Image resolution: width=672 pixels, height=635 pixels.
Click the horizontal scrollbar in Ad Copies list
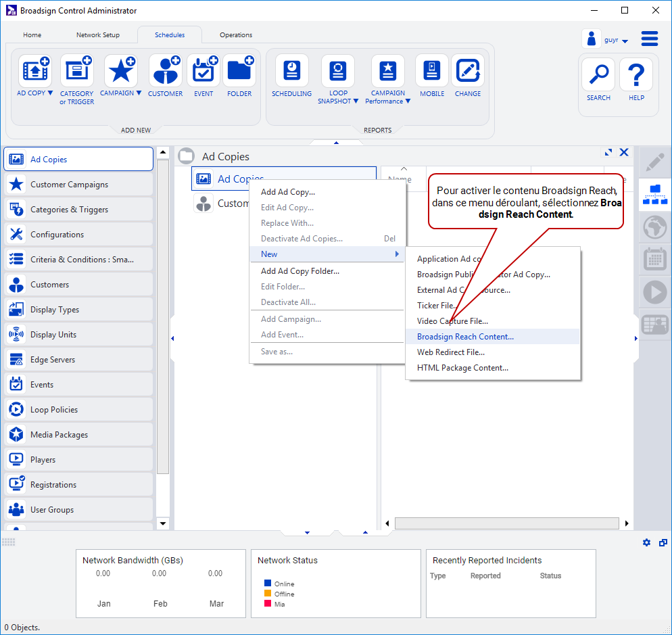point(506,523)
